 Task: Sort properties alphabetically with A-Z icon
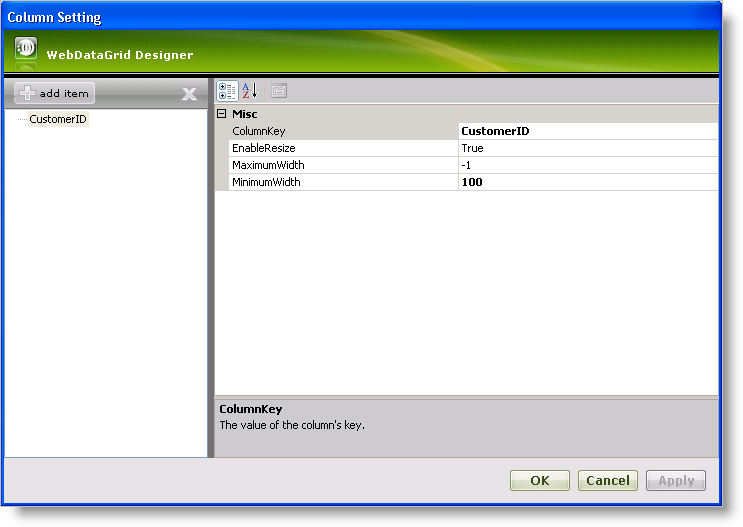[x=250, y=91]
